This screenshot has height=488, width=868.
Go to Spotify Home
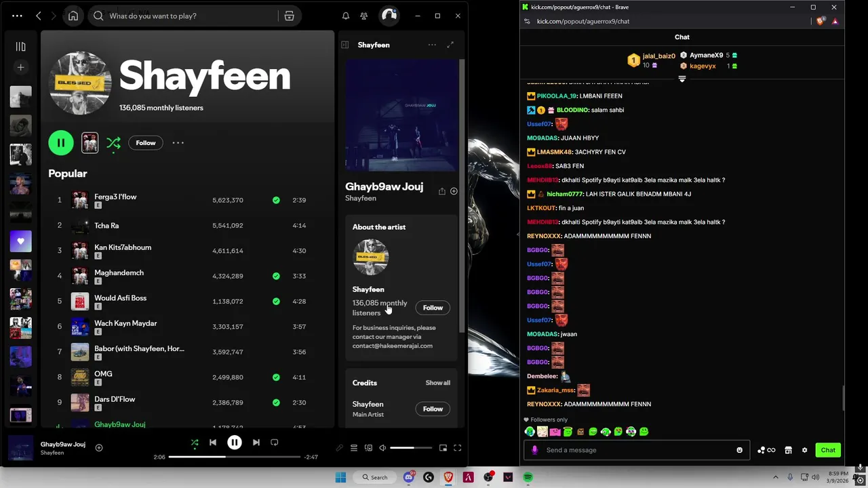(73, 16)
